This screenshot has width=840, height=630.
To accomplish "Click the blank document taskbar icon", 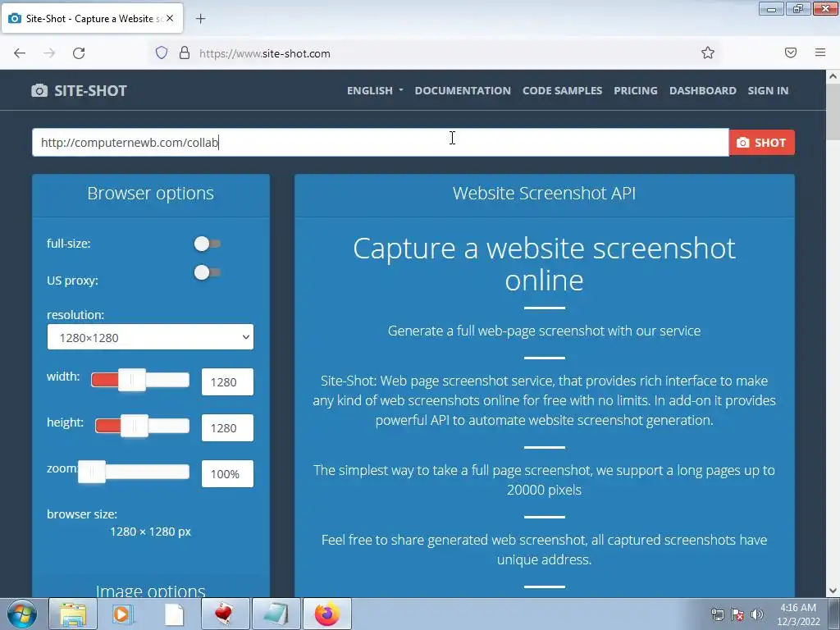I will [174, 614].
